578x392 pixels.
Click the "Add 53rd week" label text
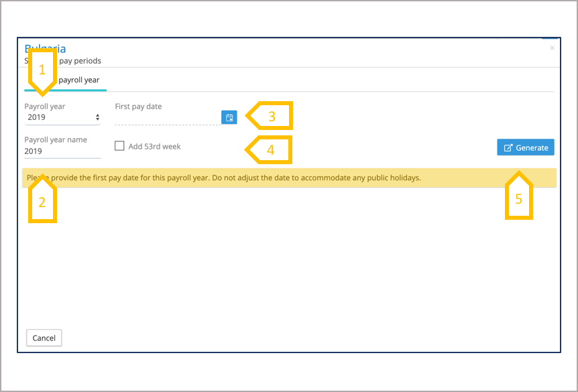coord(154,146)
